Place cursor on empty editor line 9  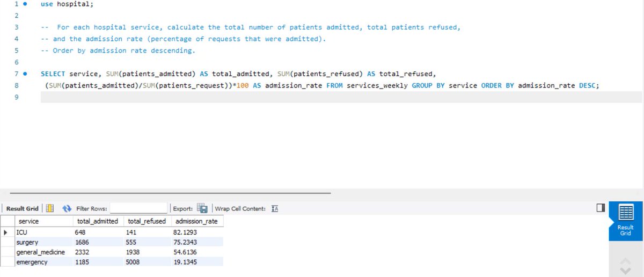point(341,97)
